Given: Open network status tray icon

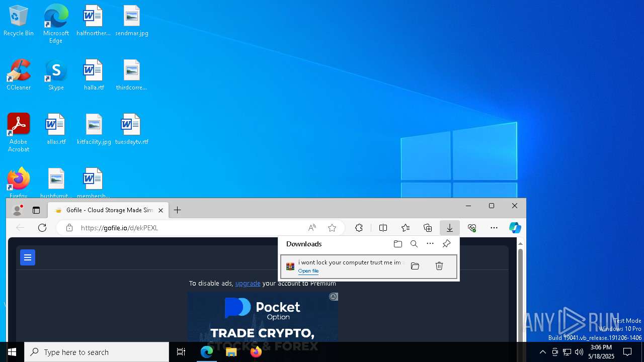Looking at the screenshot, I should [567, 352].
